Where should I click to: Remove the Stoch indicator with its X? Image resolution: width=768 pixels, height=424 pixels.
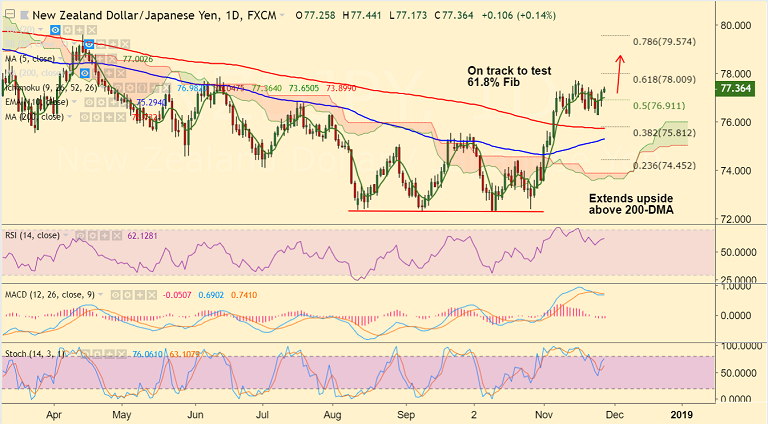[122, 354]
